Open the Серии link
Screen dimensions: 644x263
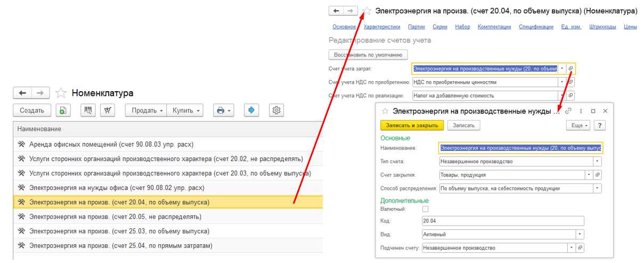coord(440,27)
